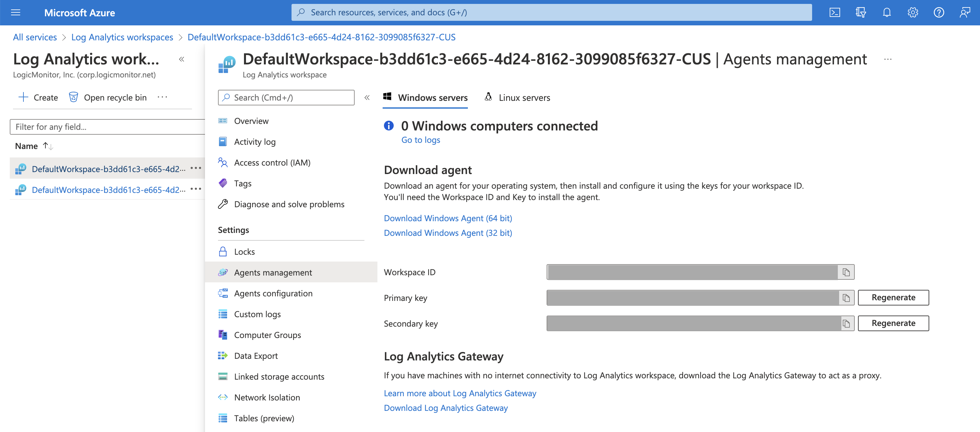980x432 pixels.
Task: Click the DefaultWorkspace breadcrumb link
Action: (x=321, y=37)
